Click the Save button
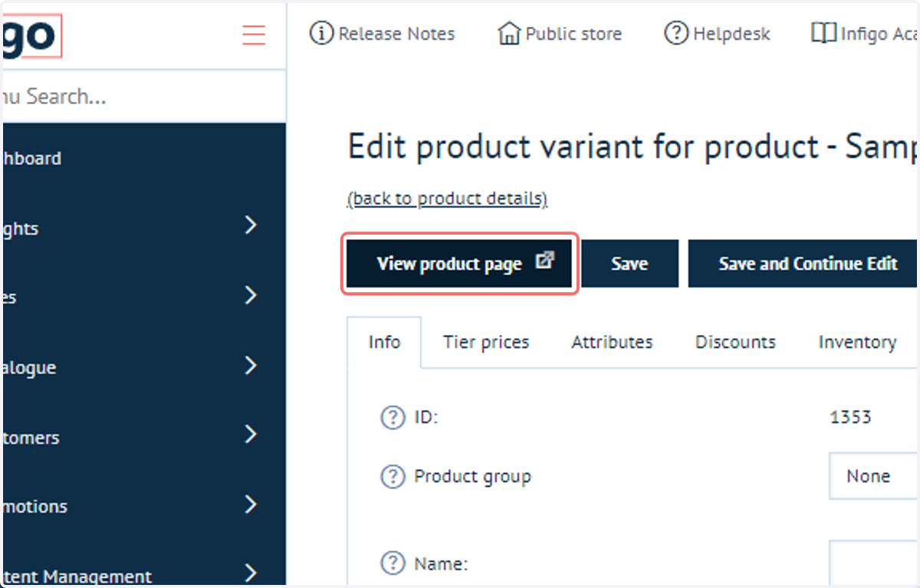 point(629,264)
